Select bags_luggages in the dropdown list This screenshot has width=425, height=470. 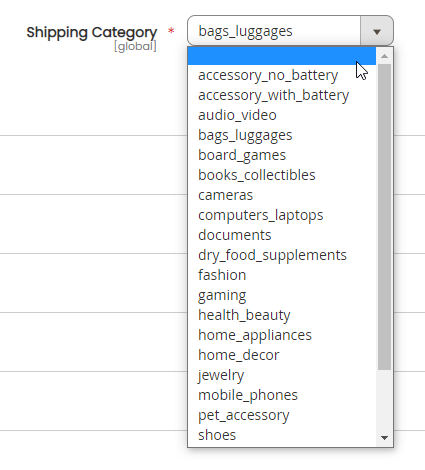point(282,135)
